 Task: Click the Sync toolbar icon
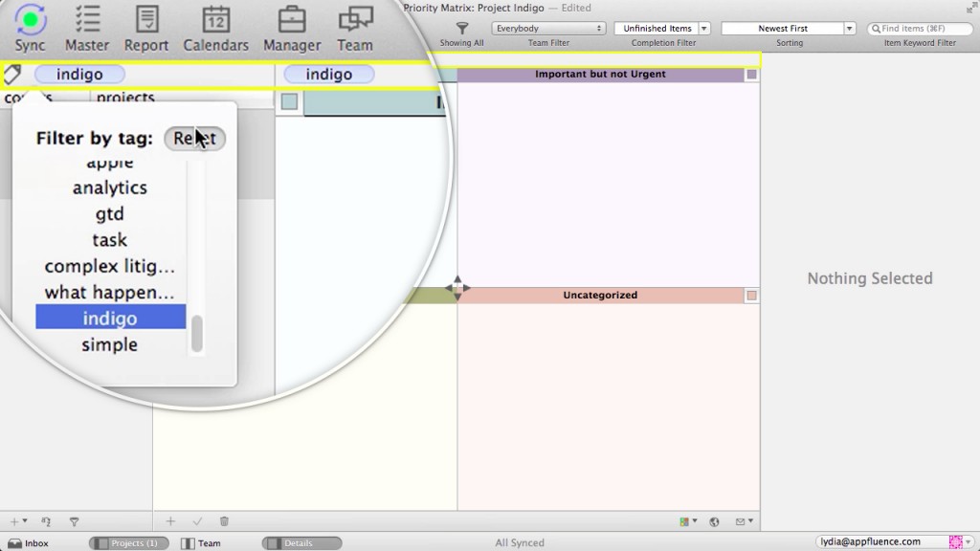point(31,21)
